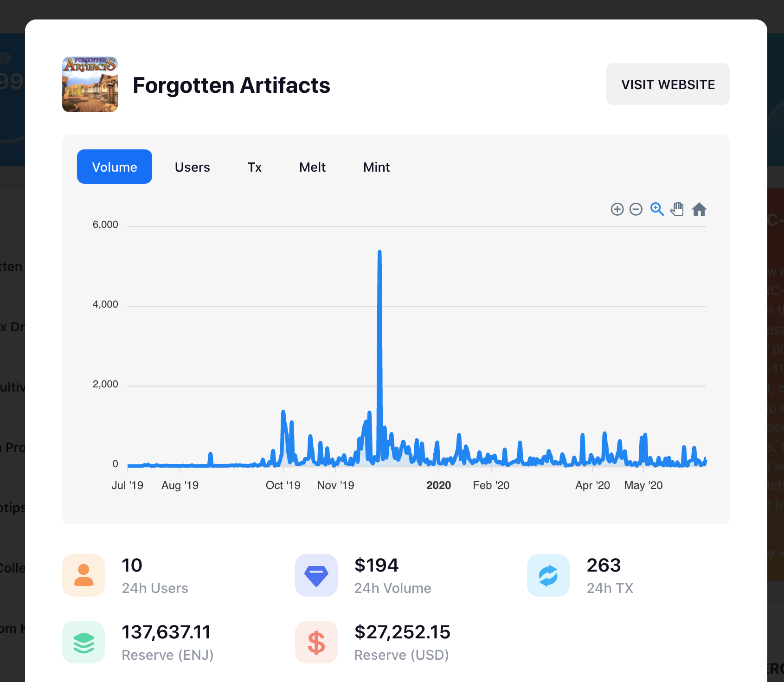Open the Melt chart tab
Viewport: 784px width, 682px height.
[312, 167]
